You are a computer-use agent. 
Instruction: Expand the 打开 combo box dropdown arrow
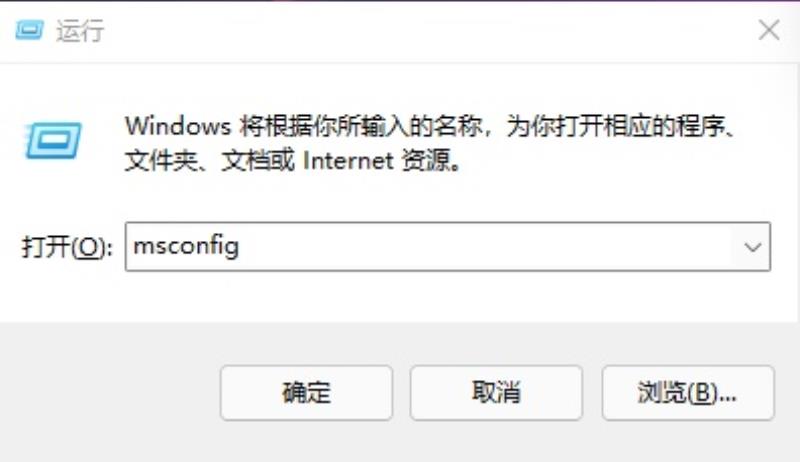[x=753, y=247]
